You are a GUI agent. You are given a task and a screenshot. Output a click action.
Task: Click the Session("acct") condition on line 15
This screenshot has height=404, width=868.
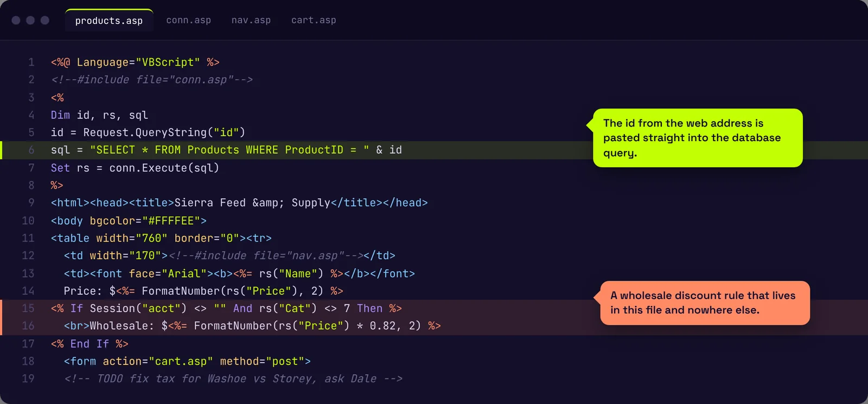pyautogui.click(x=138, y=308)
